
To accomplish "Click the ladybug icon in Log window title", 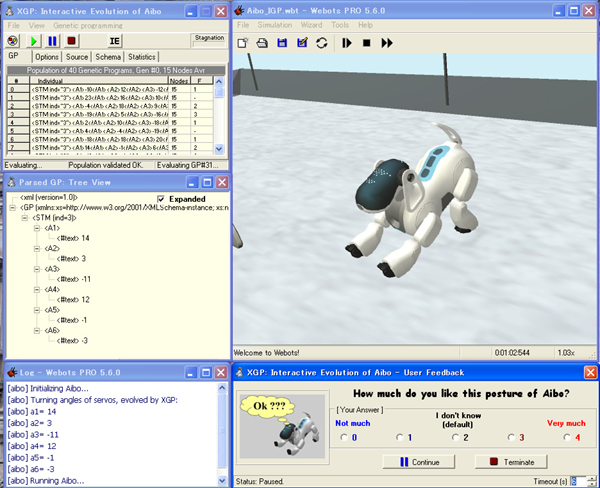I will [x=12, y=372].
